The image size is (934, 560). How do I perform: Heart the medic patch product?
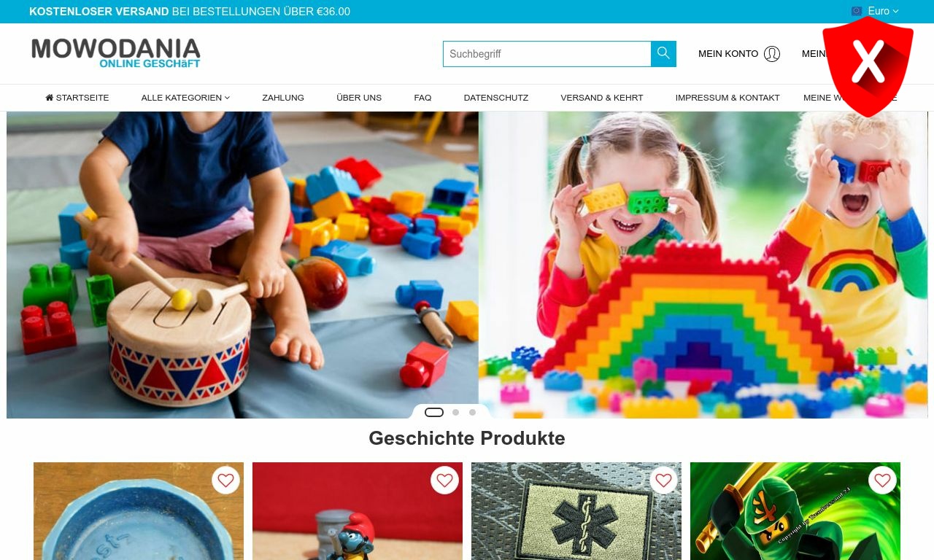click(x=663, y=481)
